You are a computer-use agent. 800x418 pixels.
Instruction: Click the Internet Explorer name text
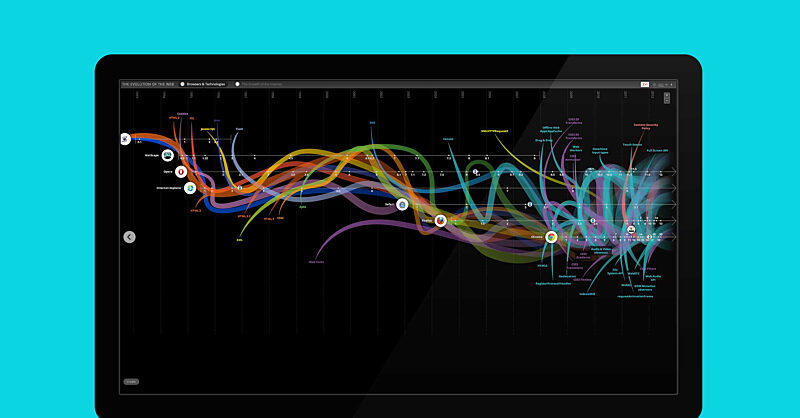coord(169,188)
